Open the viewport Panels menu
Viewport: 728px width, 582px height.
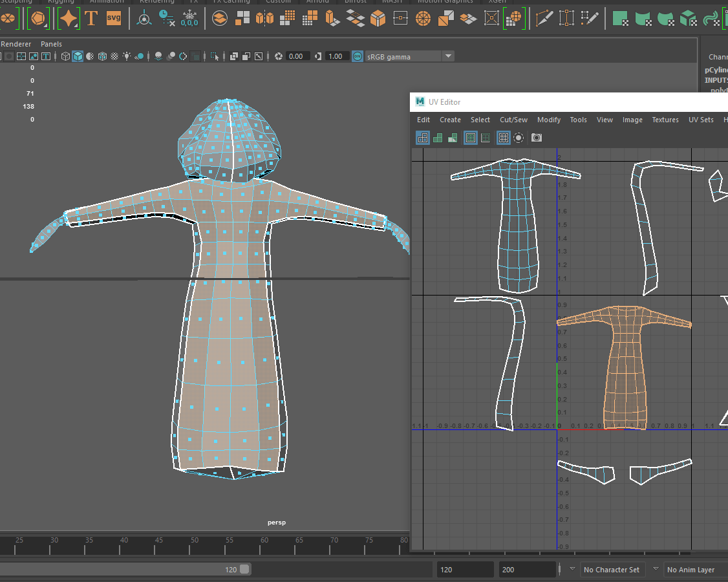coord(51,44)
